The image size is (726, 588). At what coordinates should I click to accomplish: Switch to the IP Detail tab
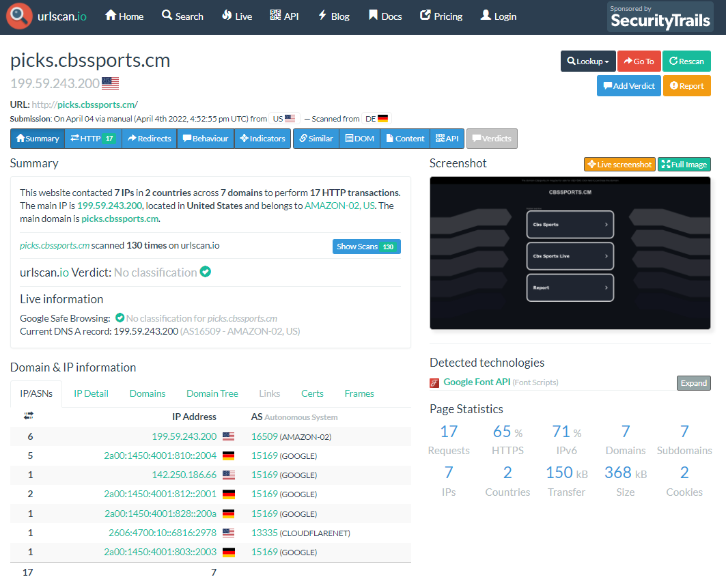[92, 393]
